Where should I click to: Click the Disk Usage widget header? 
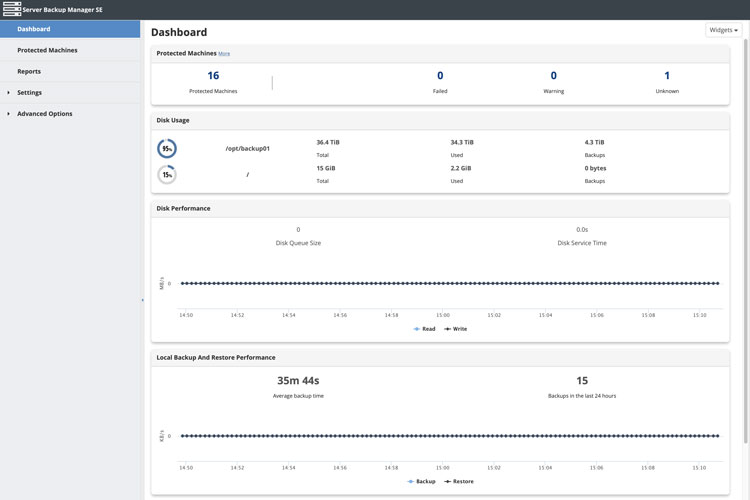tap(440, 120)
